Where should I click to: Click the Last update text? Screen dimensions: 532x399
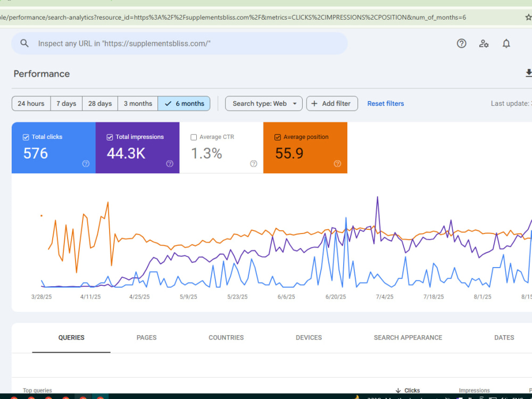coord(511,104)
